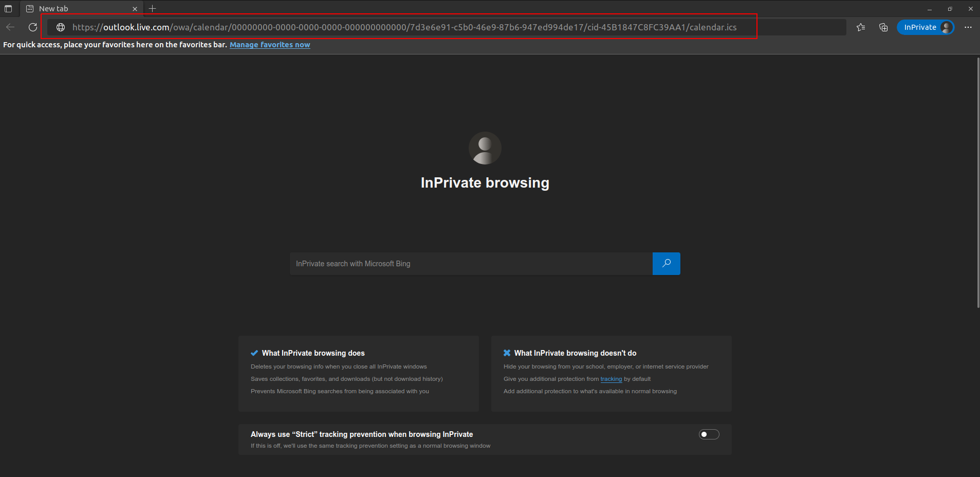Open the Collections icon
980x477 pixels.
[x=883, y=27]
